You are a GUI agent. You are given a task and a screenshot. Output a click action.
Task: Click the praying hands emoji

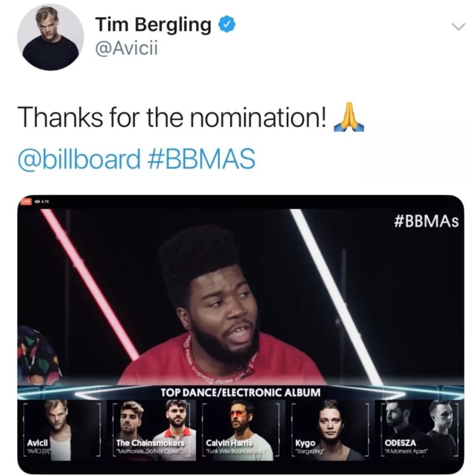pos(349,117)
